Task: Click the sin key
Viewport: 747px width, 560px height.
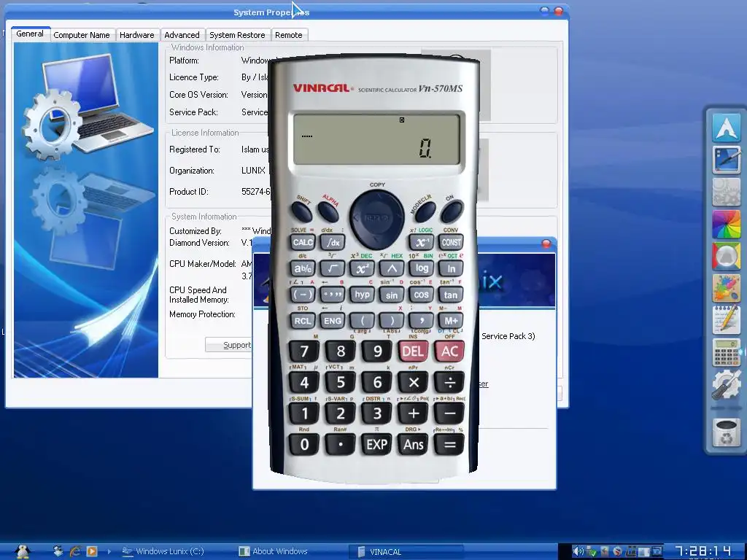Action: [x=392, y=295]
